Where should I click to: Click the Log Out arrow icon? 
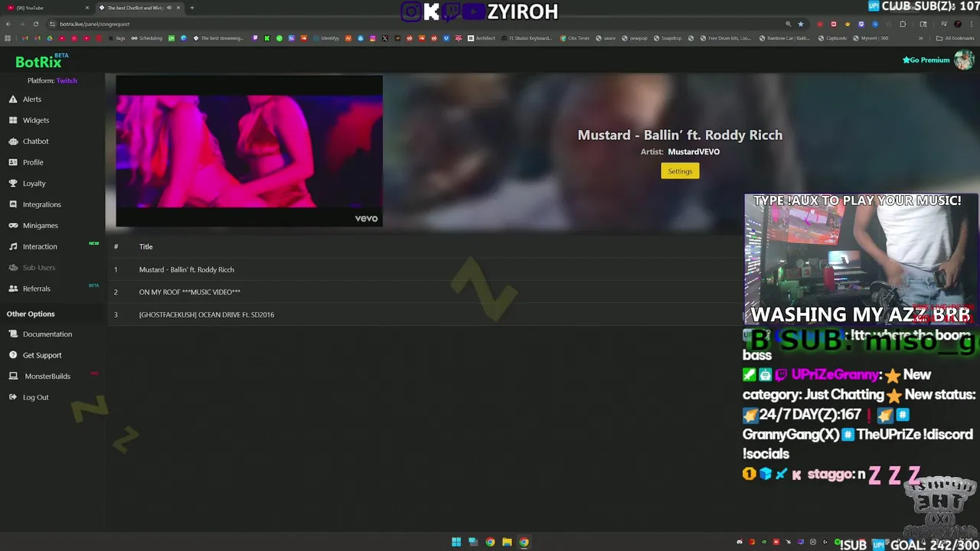(x=13, y=397)
